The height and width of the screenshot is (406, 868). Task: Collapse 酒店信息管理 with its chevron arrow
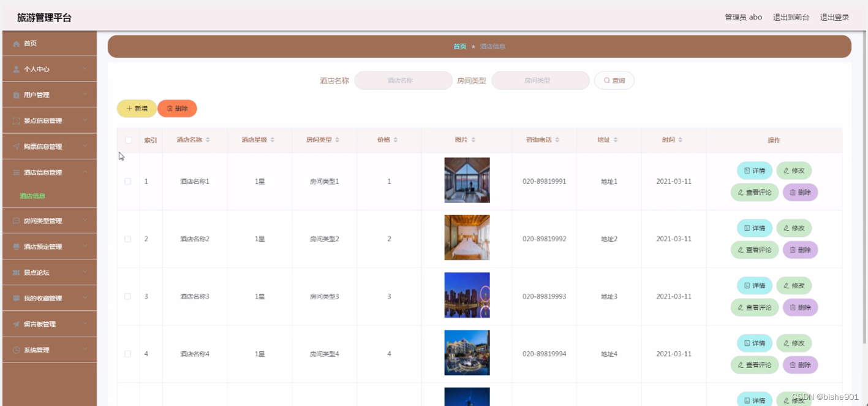86,172
